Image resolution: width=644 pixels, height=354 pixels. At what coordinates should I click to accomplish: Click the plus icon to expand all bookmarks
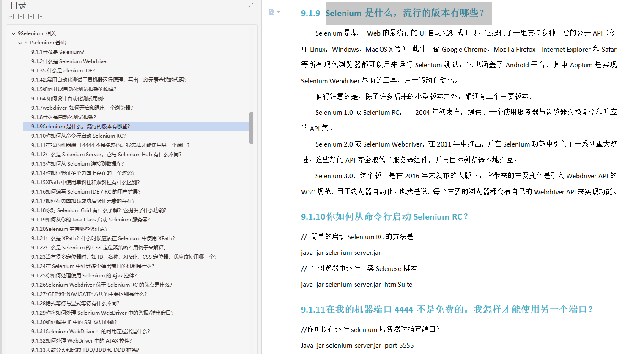tap(30, 16)
